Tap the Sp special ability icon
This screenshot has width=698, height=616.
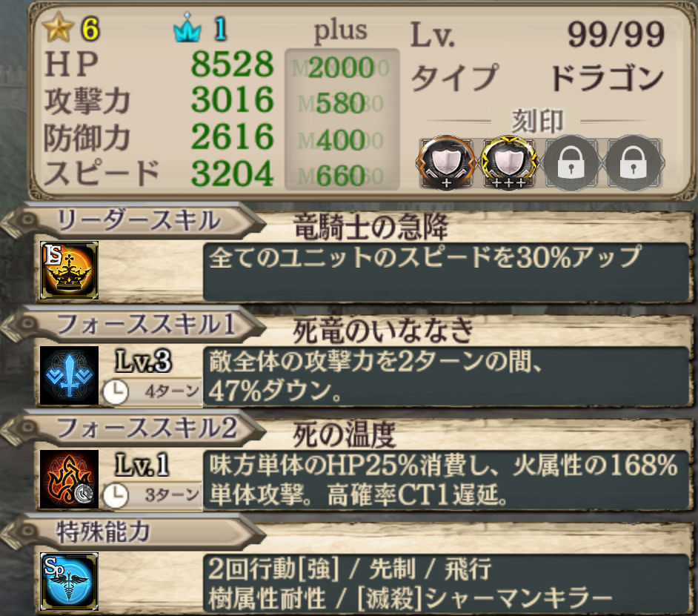coord(69,582)
